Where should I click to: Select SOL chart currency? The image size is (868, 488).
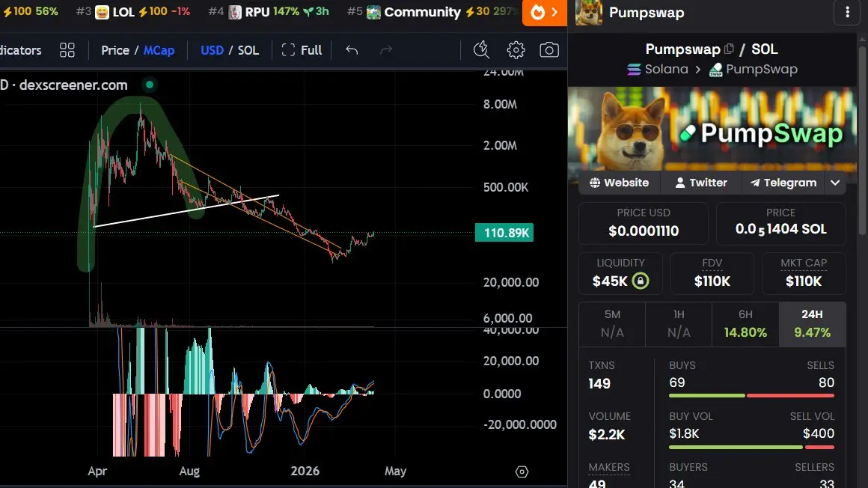[x=248, y=50]
